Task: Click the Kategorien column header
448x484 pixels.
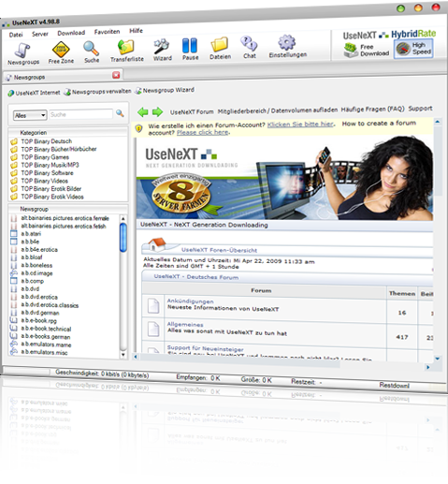Action: (x=68, y=132)
